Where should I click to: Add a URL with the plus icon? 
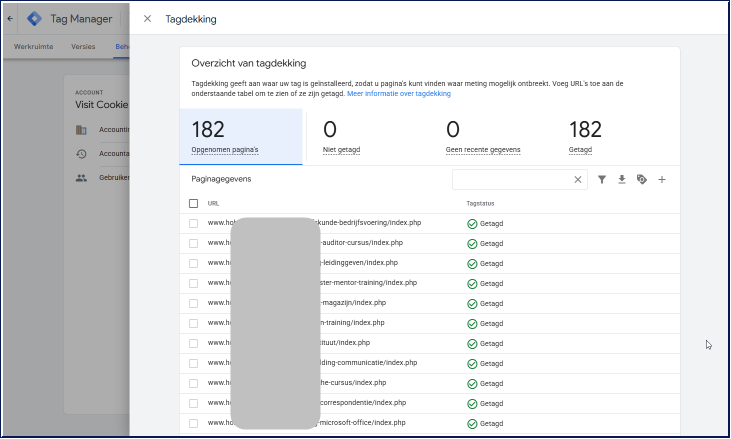coord(662,180)
